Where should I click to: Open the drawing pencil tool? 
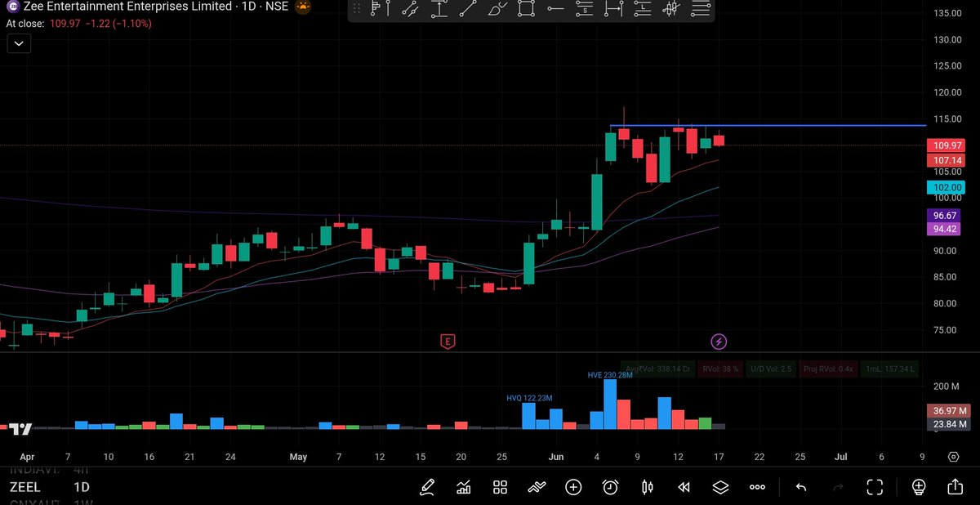[x=427, y=487]
